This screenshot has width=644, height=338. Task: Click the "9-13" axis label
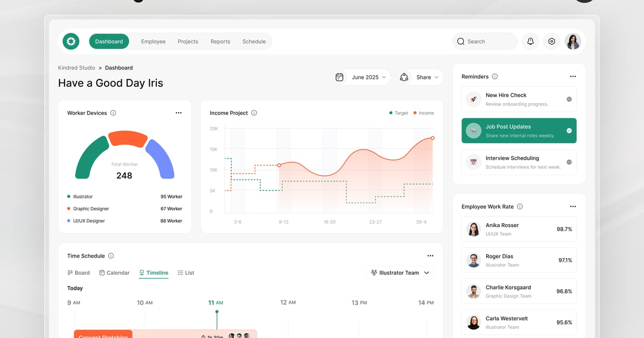coord(283,222)
